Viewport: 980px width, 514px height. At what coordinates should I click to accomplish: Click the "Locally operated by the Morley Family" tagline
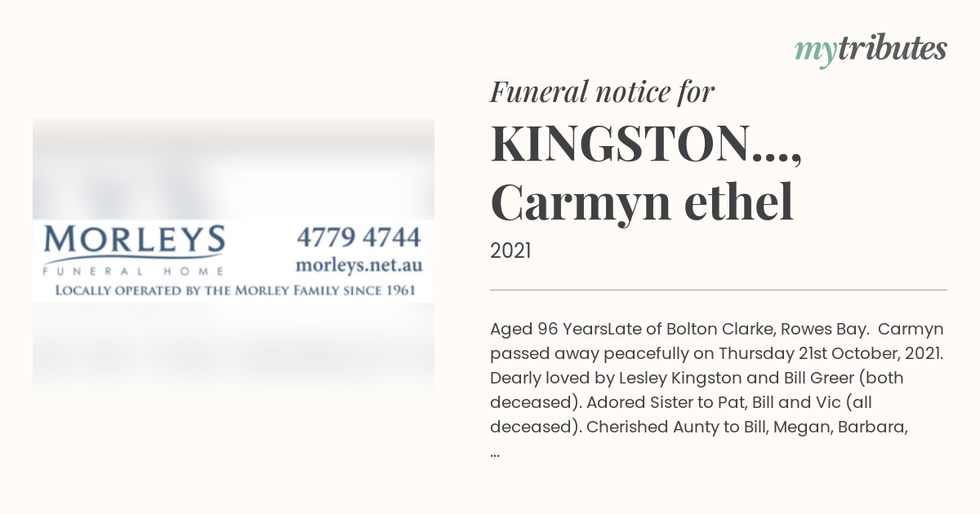(235, 290)
